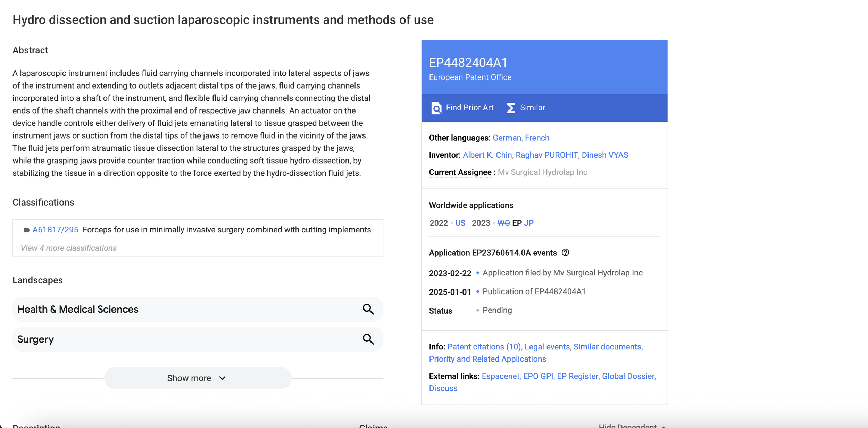Image resolution: width=868 pixels, height=428 pixels.
Task: Open inventor Albert K. Chin link
Action: pyautogui.click(x=487, y=155)
